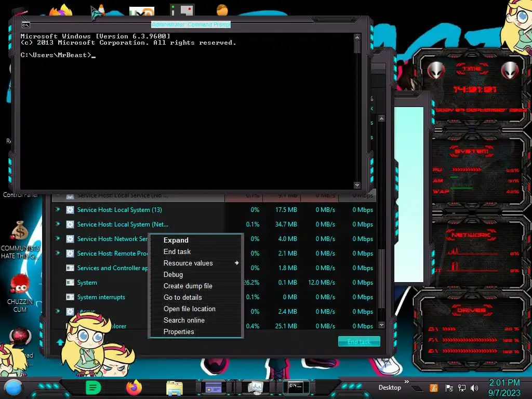The image size is (532, 399).
Task: Select Go to details
Action: [196, 298]
